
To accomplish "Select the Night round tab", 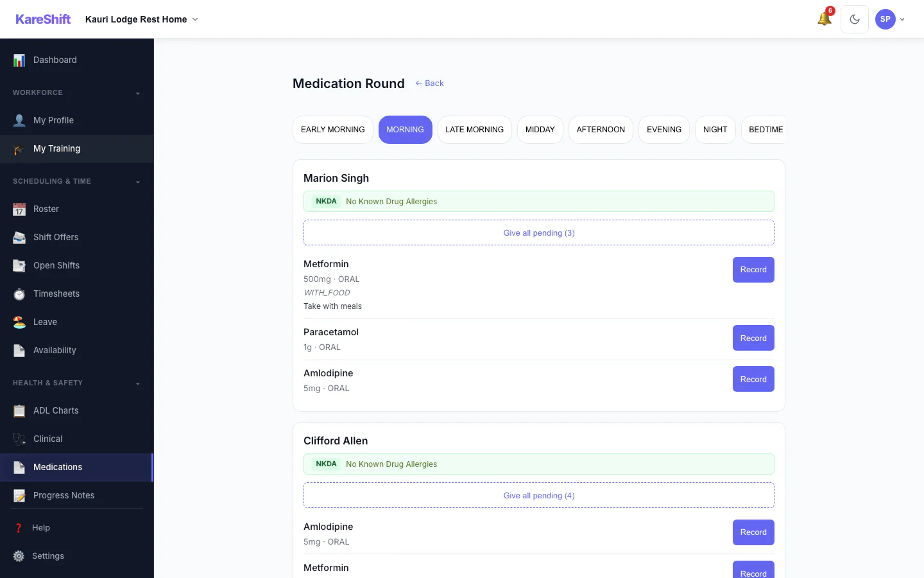I will point(715,130).
